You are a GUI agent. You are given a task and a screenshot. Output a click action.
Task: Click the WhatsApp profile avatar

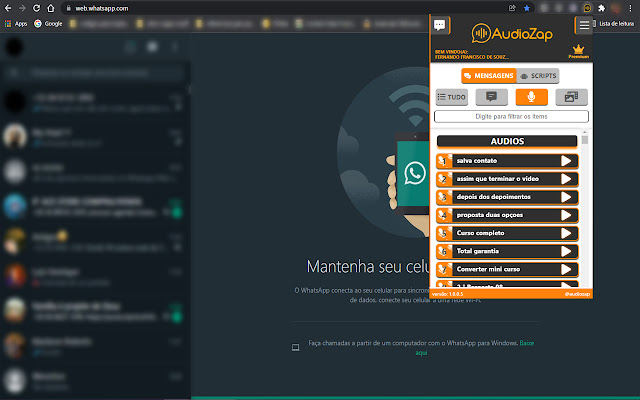14,47
